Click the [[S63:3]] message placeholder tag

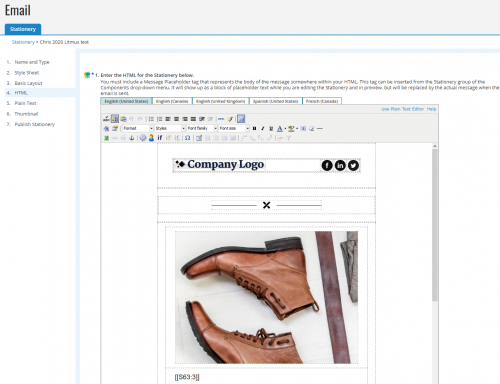187,377
